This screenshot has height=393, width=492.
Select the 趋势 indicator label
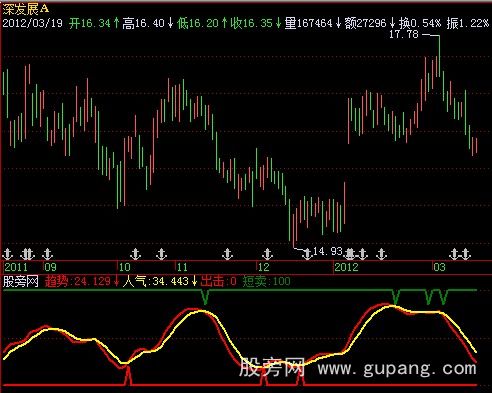(x=56, y=282)
